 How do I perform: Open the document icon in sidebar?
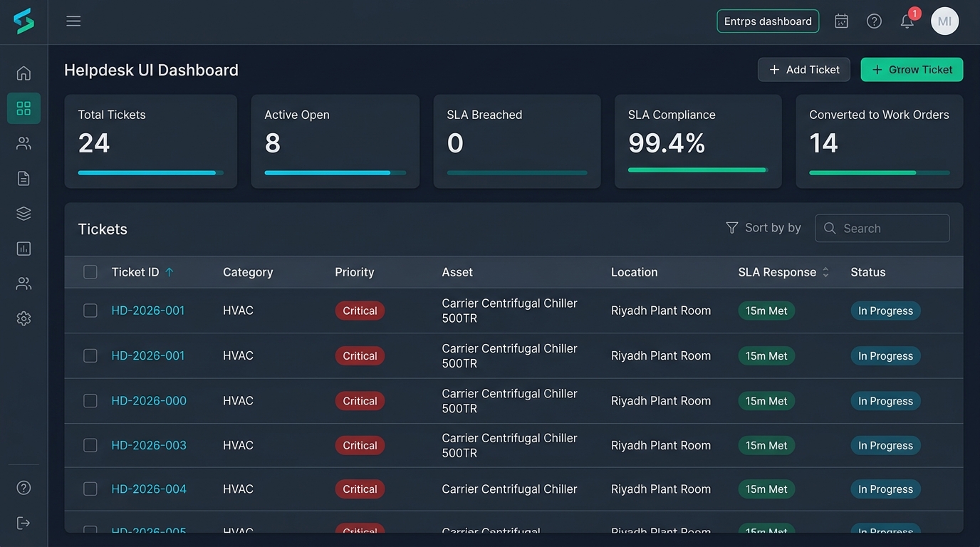point(24,178)
